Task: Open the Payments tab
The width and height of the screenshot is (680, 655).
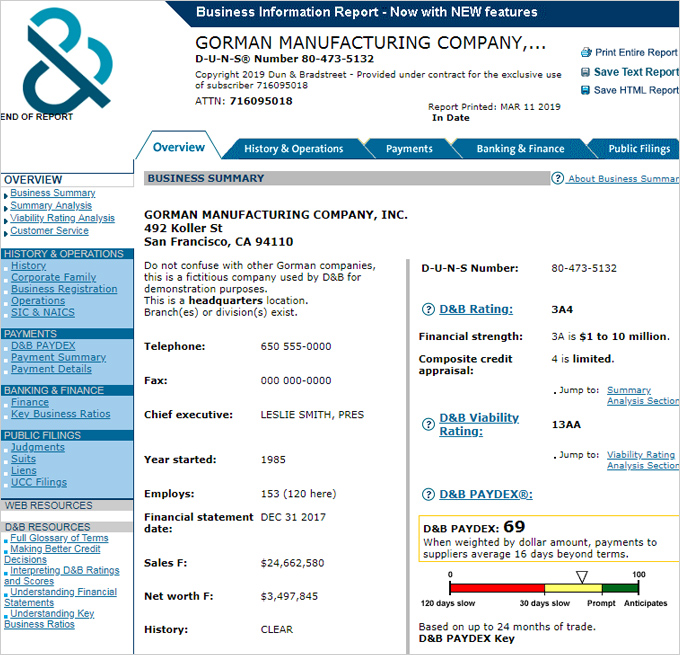Action: pyautogui.click(x=409, y=149)
